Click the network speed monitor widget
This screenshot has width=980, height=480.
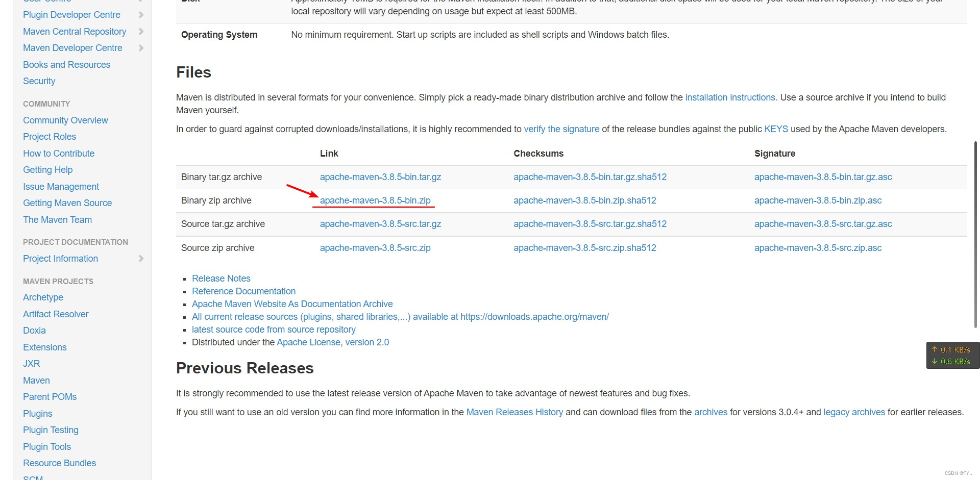[952, 356]
